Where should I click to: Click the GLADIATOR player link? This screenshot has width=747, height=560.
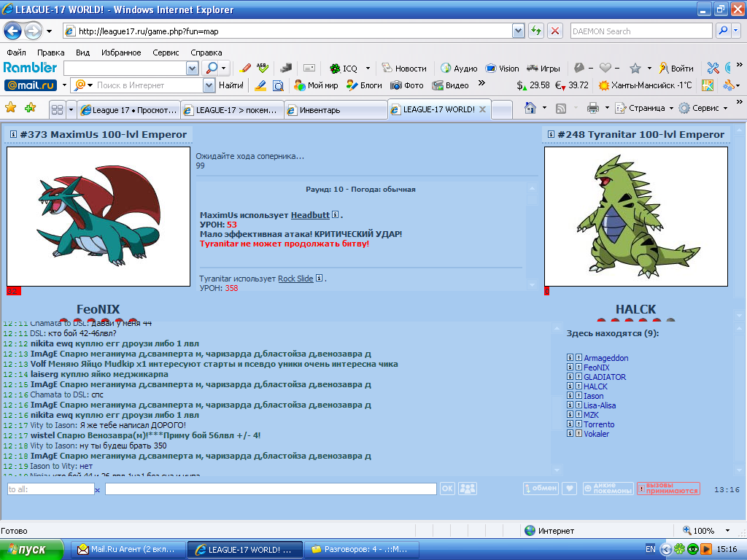[x=605, y=377]
